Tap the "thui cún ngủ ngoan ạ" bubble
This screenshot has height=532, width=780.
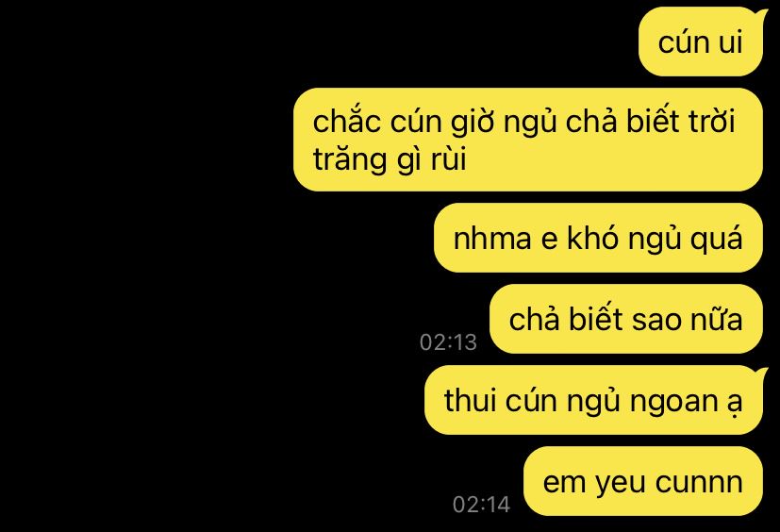point(593,400)
